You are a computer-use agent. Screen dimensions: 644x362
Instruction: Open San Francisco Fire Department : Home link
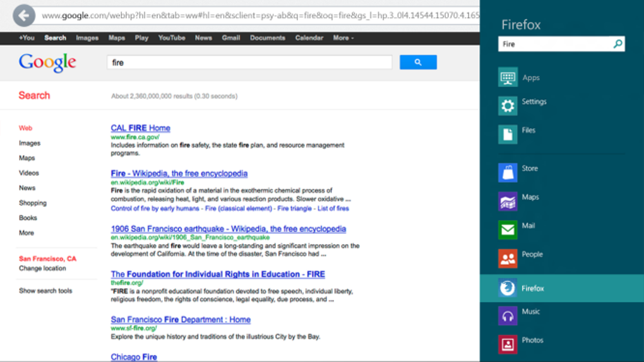pos(181,319)
